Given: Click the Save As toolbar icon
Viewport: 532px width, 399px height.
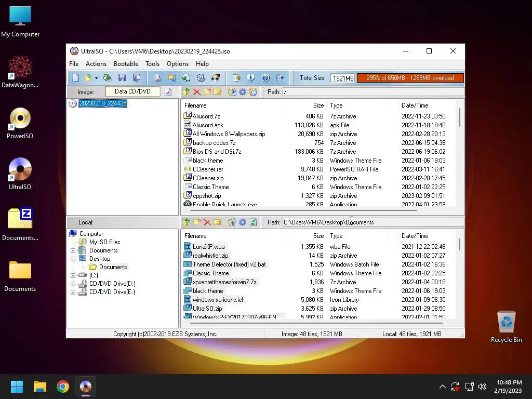Looking at the screenshot, I should (x=137, y=78).
